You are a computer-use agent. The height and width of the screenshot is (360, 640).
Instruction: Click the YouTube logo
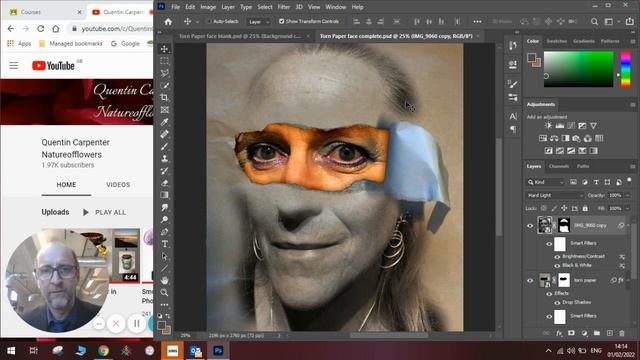(x=53, y=65)
